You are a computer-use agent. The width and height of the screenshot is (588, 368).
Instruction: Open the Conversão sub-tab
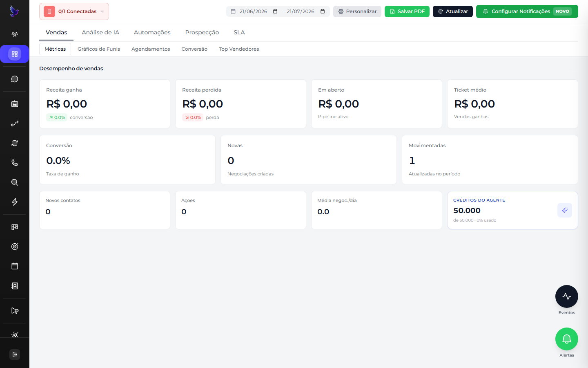pyautogui.click(x=194, y=49)
